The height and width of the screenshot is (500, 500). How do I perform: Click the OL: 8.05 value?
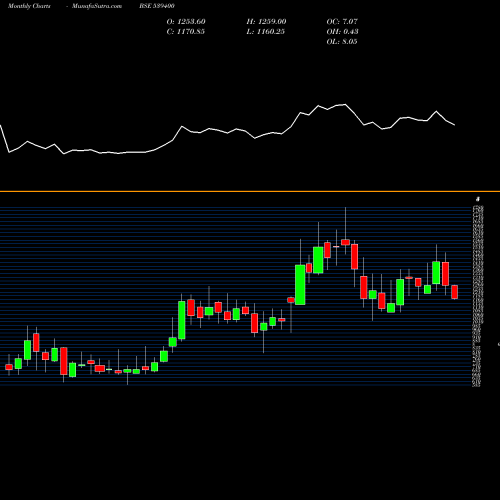342,42
